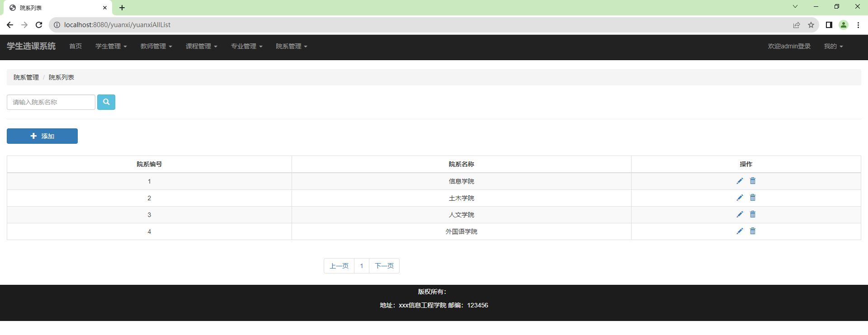Expand the 院系管理 dropdown menu

[292, 46]
